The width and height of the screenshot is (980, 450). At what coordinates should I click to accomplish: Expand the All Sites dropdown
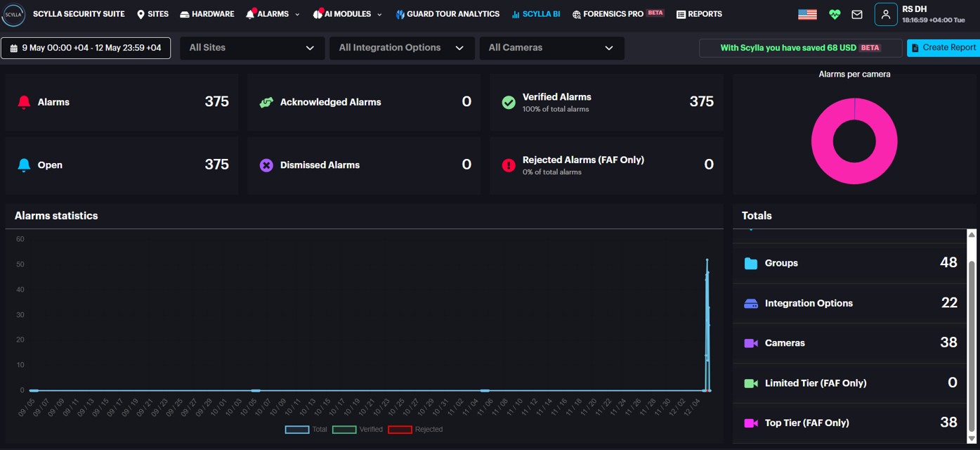(251, 48)
